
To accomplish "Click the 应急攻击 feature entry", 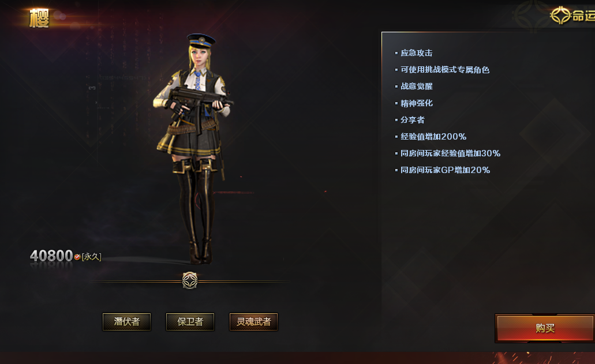I will pos(416,52).
